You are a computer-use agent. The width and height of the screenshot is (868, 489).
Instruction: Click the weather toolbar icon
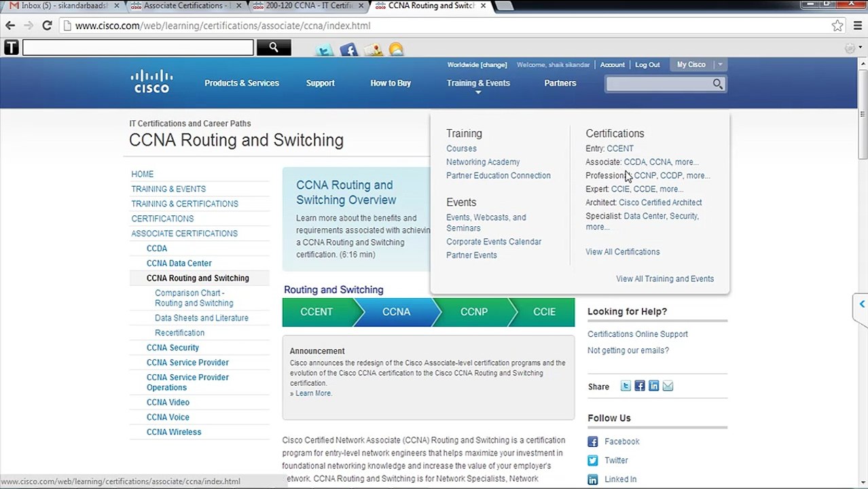point(396,50)
